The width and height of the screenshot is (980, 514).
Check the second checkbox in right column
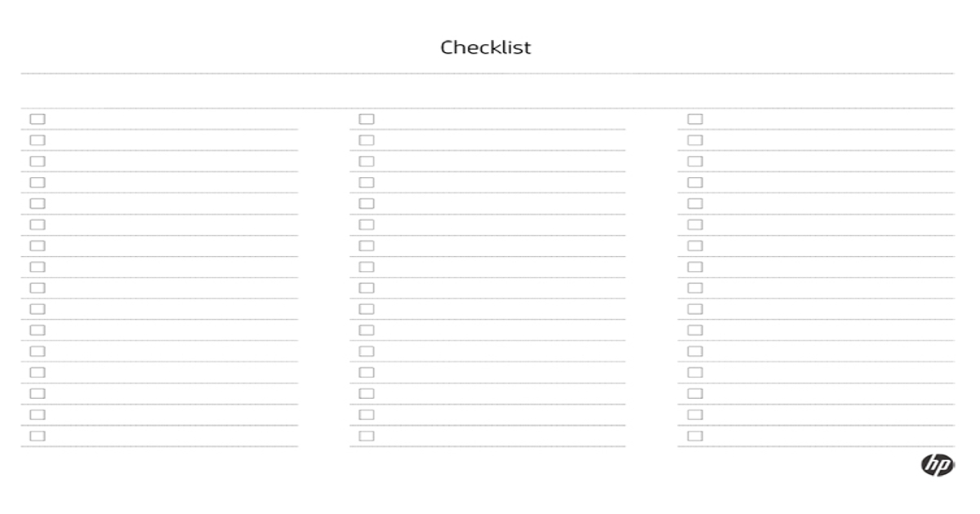tap(695, 140)
